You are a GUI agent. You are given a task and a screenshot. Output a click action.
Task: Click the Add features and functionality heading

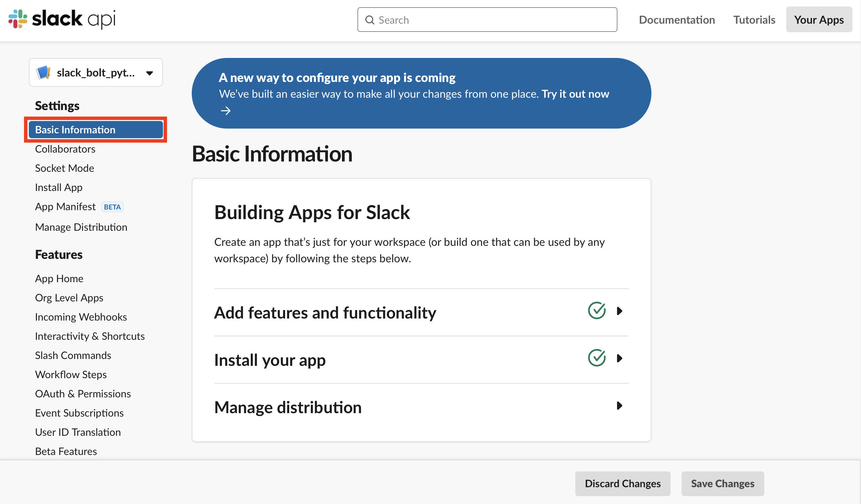pos(325,313)
